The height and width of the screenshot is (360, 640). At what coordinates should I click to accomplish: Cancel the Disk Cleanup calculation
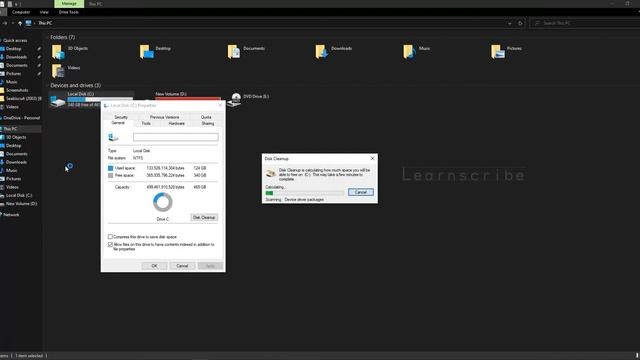(361, 192)
